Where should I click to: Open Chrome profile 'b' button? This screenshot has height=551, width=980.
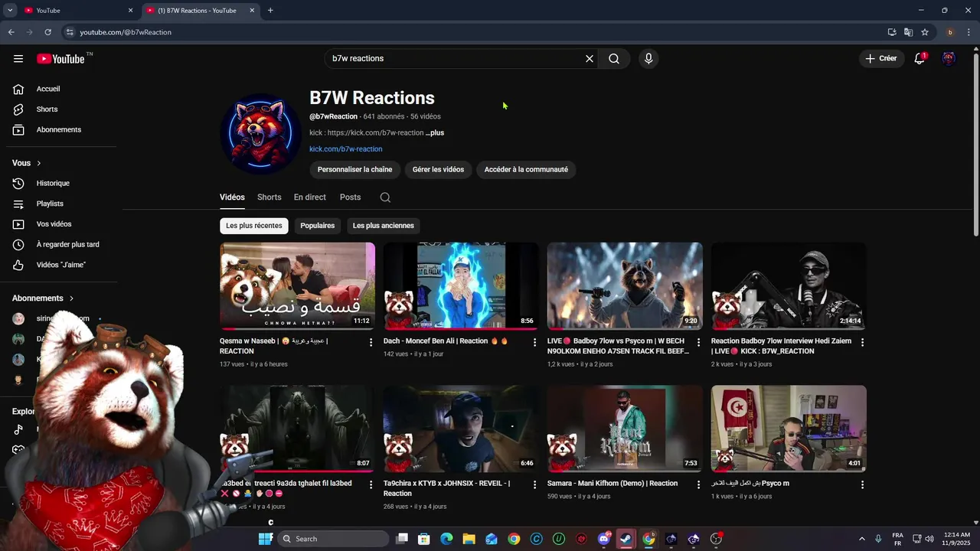click(x=950, y=32)
